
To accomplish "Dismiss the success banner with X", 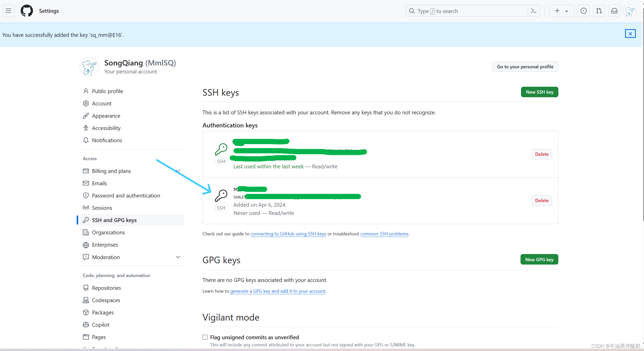I will pos(630,34).
